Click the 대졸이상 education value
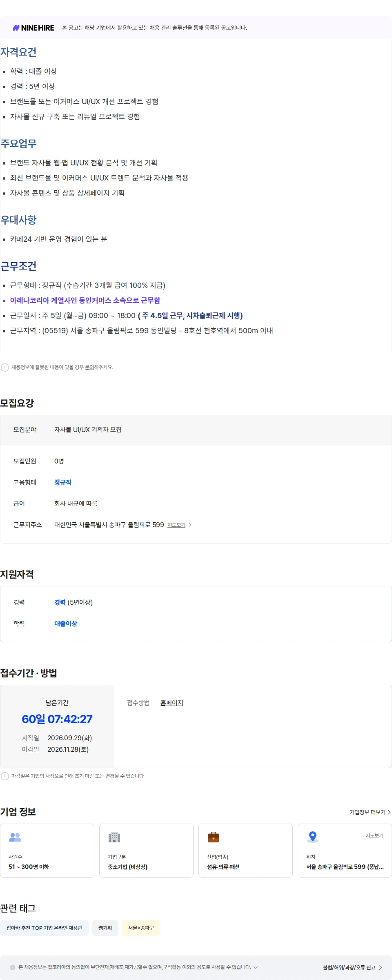 click(x=66, y=624)
